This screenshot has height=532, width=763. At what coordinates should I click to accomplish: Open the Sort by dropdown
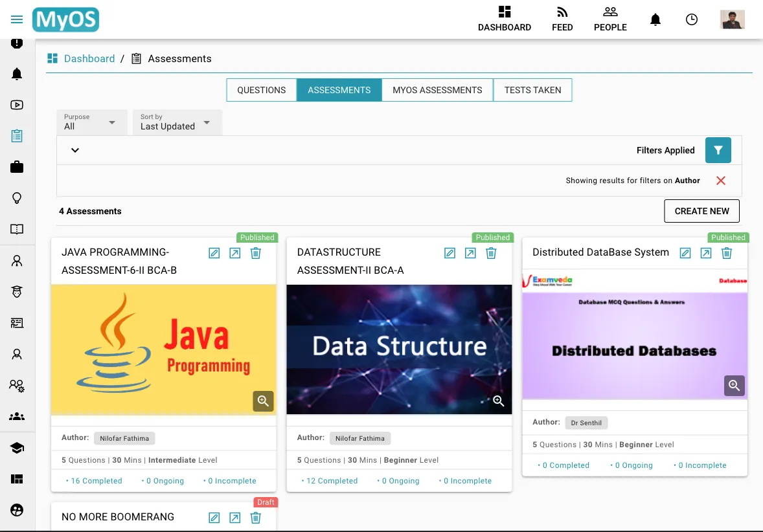[177, 122]
